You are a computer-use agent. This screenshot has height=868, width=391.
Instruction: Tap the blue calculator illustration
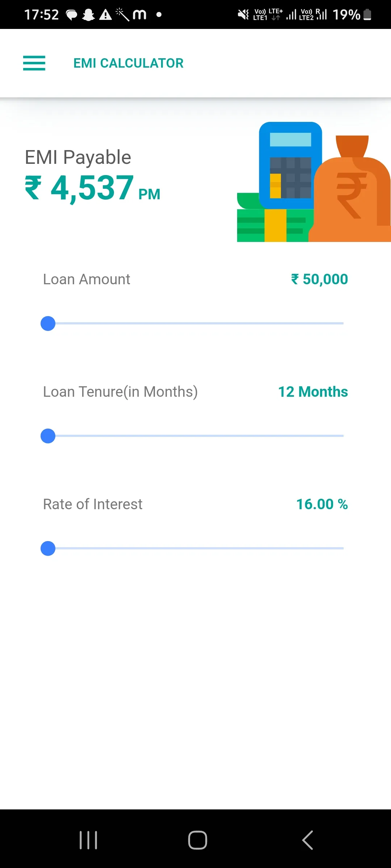pos(290,165)
